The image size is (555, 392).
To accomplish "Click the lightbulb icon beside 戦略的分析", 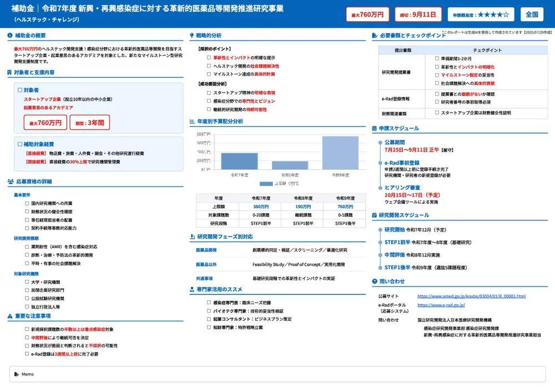I will pos(192,36).
